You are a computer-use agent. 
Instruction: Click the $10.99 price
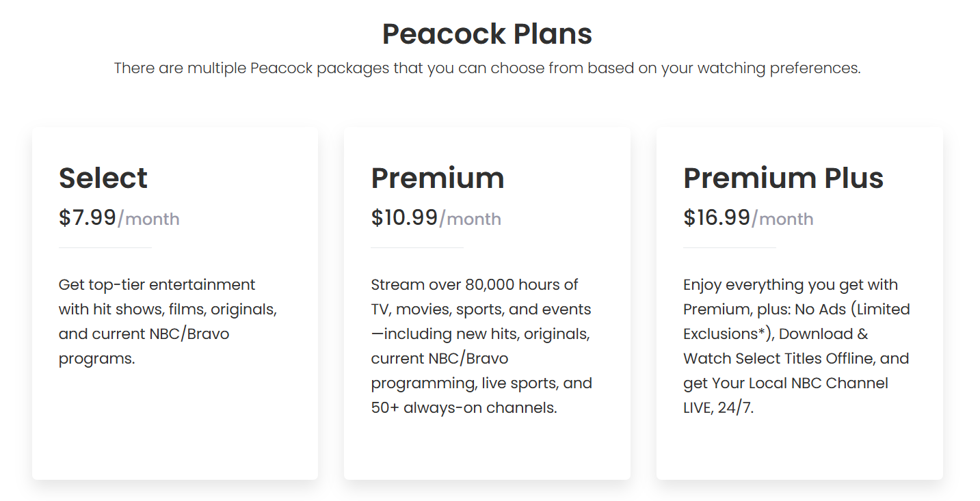(404, 217)
